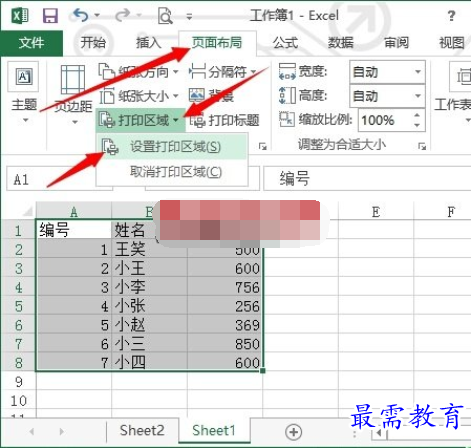The height and width of the screenshot is (448, 472).
Task: Switch to the 数据 tab
Action: 341,43
